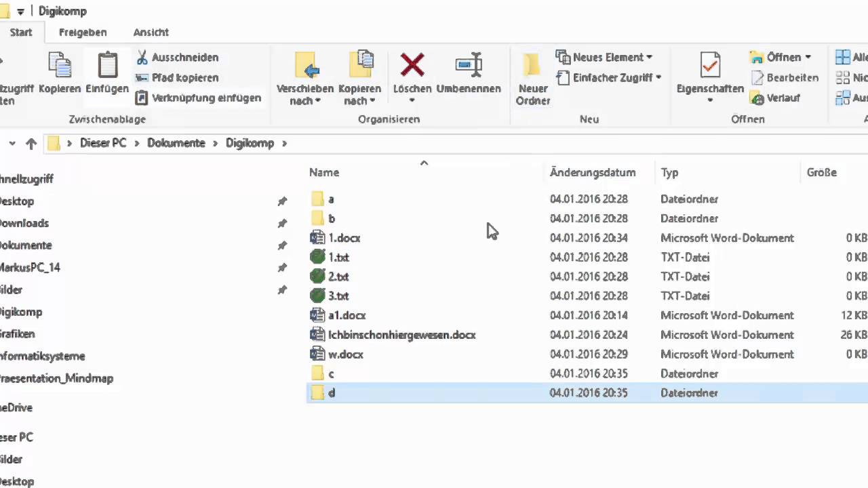Image resolution: width=868 pixels, height=488 pixels.
Task: Click the red Löschen X icon
Action: point(412,65)
